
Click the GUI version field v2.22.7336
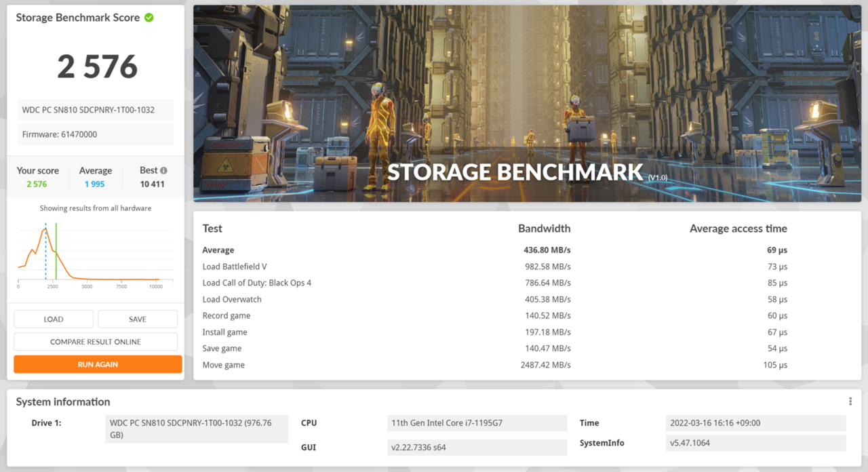[x=477, y=447]
